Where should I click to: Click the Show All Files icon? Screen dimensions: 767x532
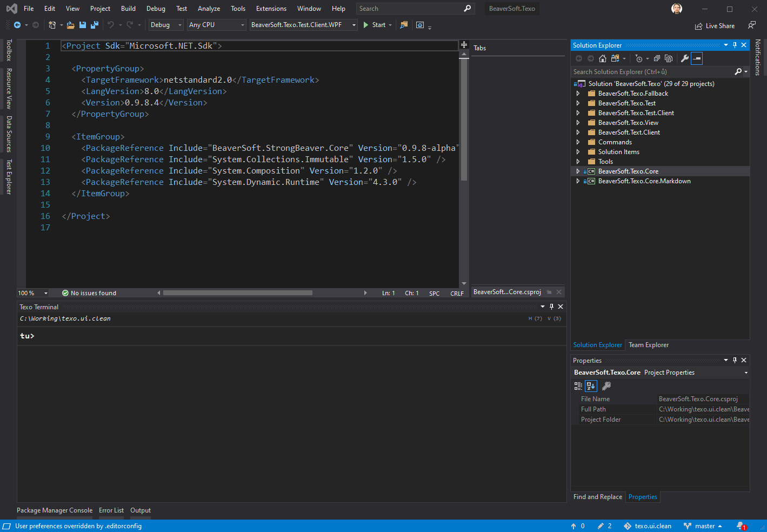[x=669, y=58]
